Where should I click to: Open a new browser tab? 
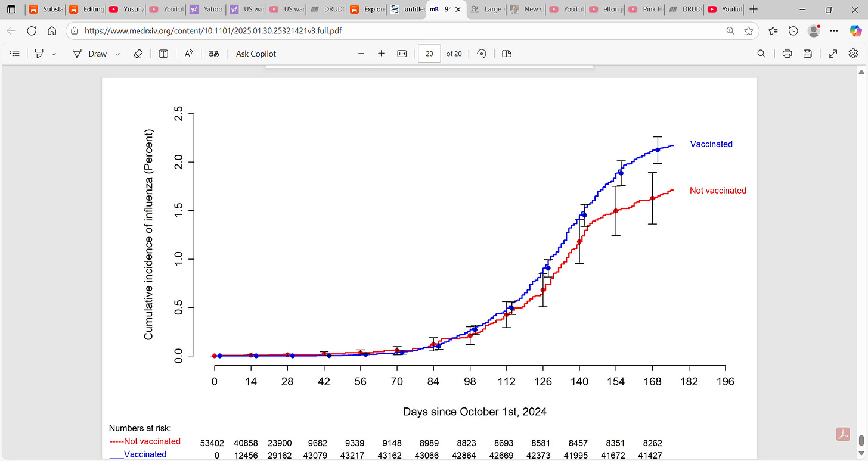click(x=754, y=10)
